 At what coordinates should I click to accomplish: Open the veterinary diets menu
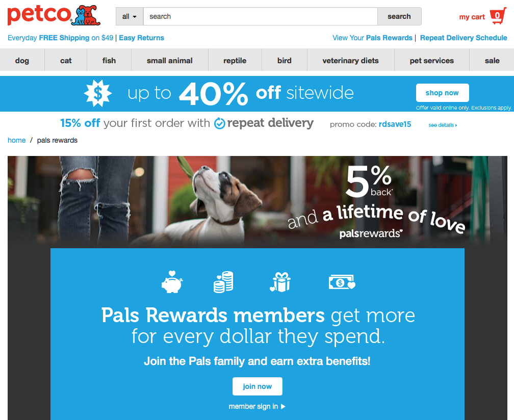[350, 61]
